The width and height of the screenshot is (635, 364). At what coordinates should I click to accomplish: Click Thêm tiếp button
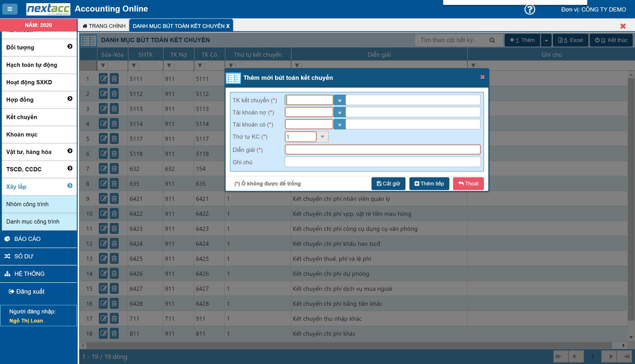[x=429, y=184]
